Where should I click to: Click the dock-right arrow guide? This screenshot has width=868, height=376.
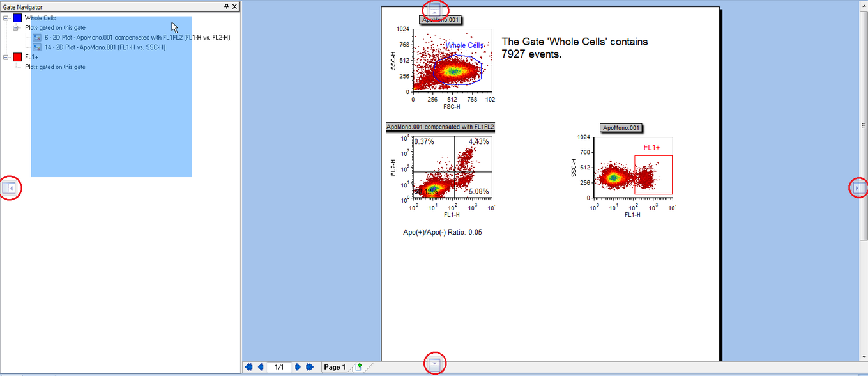[x=858, y=188]
